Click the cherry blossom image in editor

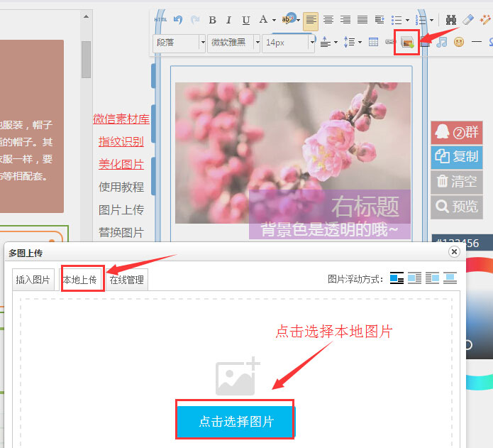293,153
